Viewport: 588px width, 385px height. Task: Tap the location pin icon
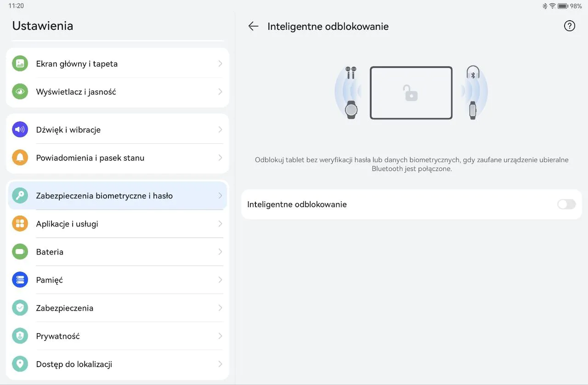coord(20,364)
